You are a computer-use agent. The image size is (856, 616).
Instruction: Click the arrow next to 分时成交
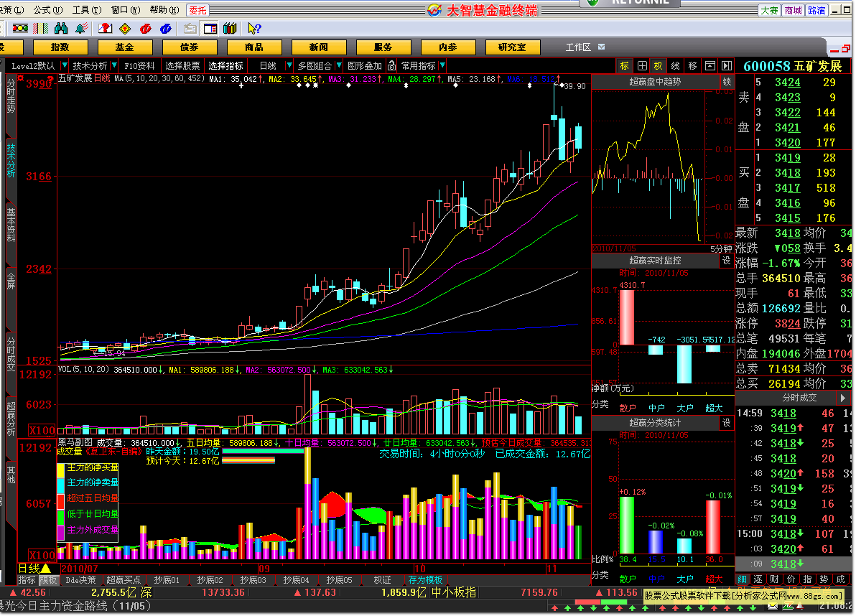tap(842, 398)
